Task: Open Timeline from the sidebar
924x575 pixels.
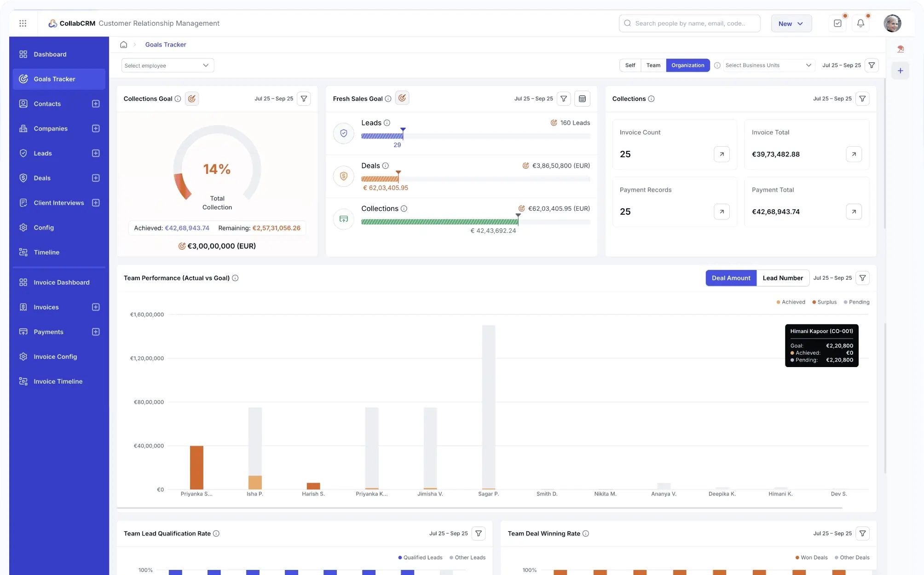Action: click(x=46, y=252)
